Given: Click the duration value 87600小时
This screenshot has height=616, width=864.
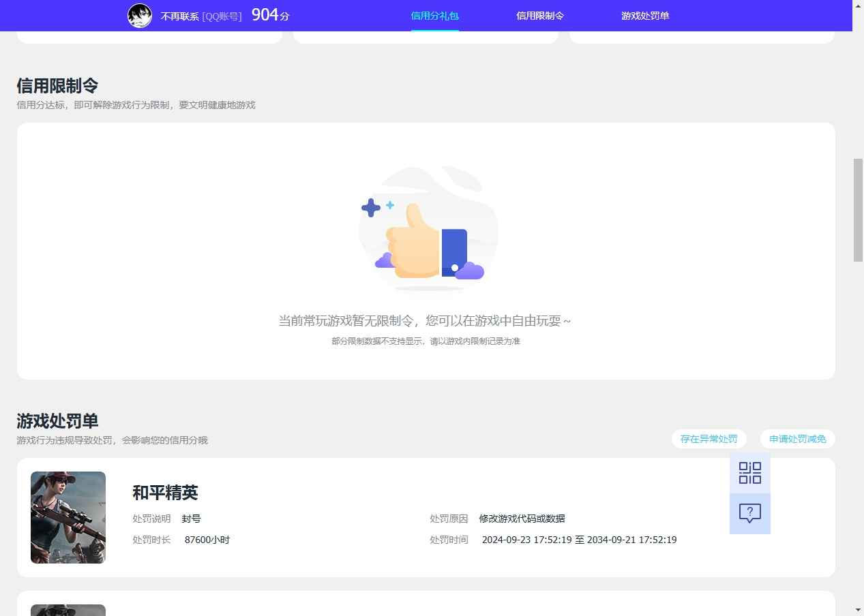Looking at the screenshot, I should pos(207,540).
